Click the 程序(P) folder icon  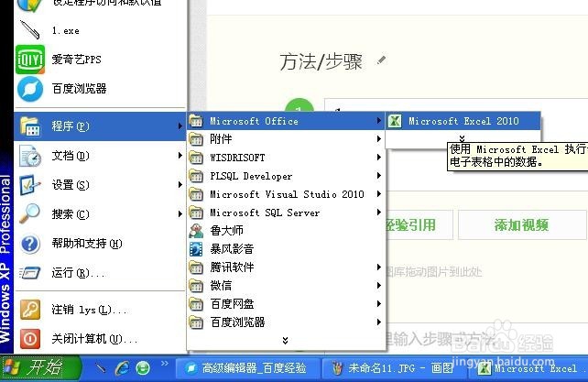coord(30,126)
